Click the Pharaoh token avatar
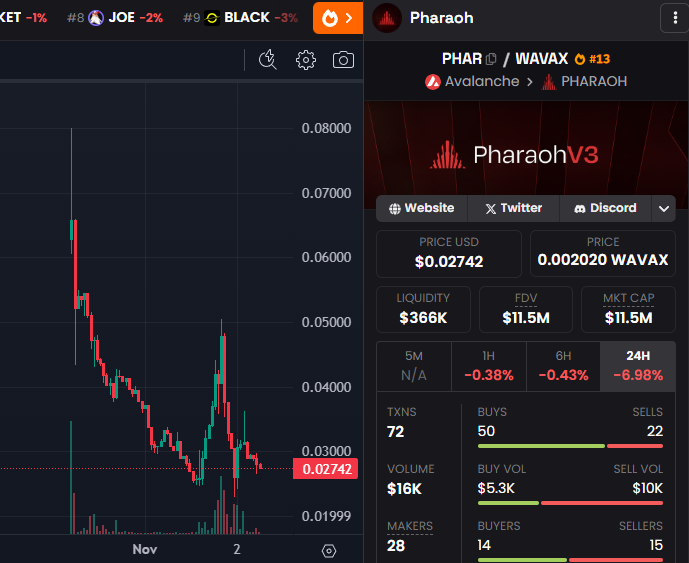 [387, 18]
